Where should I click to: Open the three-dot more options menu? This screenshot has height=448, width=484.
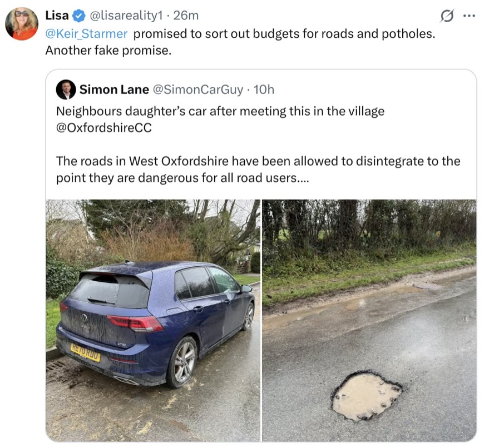click(x=470, y=16)
